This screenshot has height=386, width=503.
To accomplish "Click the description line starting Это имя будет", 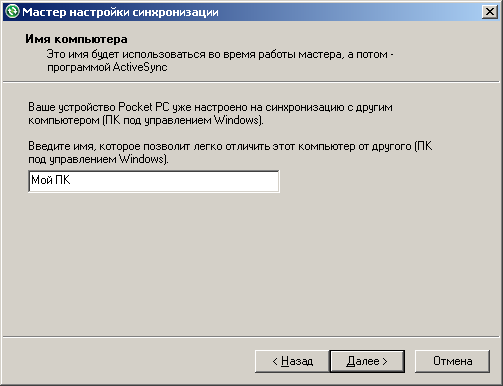I will pos(220,54).
